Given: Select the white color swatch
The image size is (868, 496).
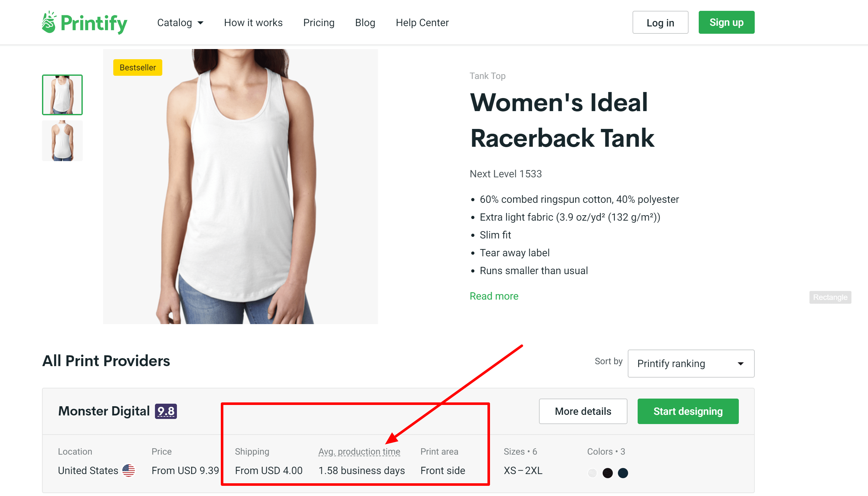Looking at the screenshot, I should point(592,473).
